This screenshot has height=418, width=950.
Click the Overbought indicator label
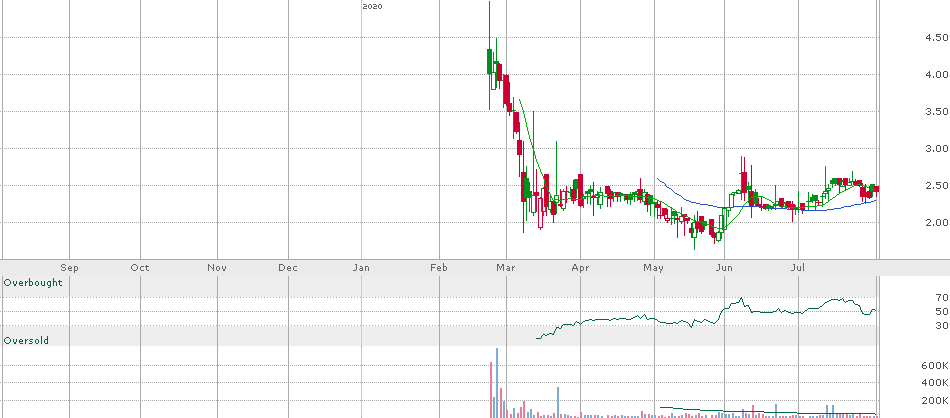(x=33, y=283)
